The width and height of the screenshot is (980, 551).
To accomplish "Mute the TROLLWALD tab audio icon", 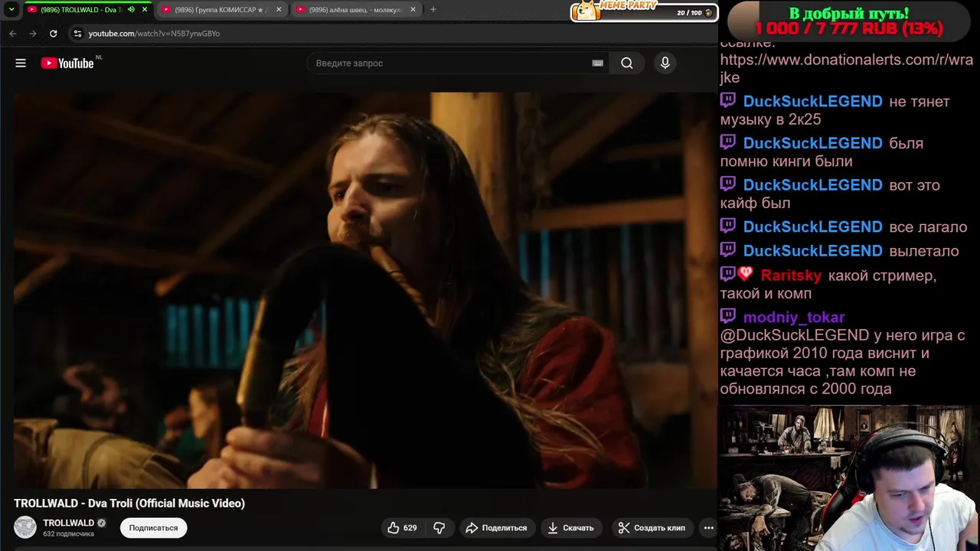I will [131, 10].
